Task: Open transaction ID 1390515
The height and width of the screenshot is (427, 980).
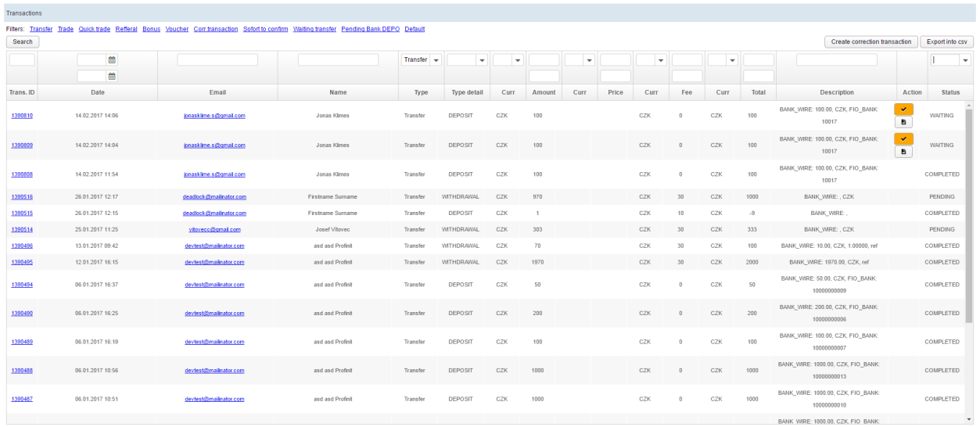Action: 22,213
